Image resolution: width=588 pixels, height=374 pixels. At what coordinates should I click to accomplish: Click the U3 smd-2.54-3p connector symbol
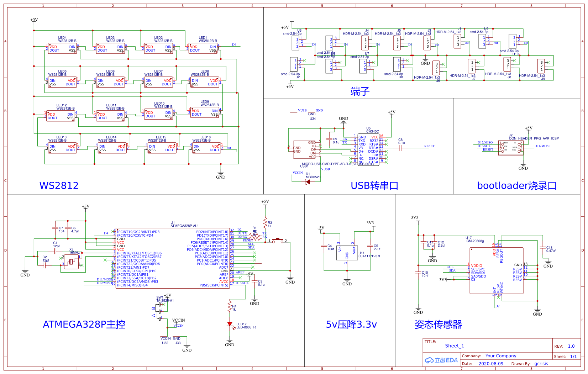click(295, 42)
